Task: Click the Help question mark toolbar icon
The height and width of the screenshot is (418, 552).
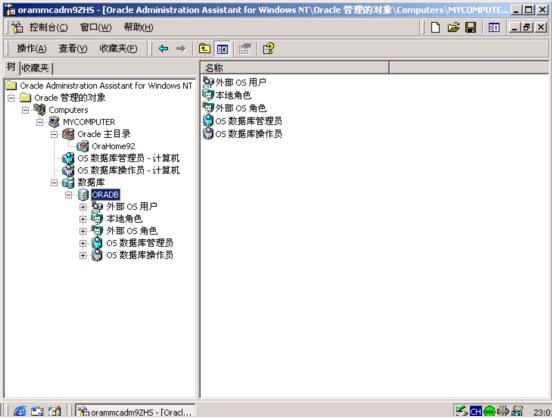Action: pyautogui.click(x=269, y=49)
